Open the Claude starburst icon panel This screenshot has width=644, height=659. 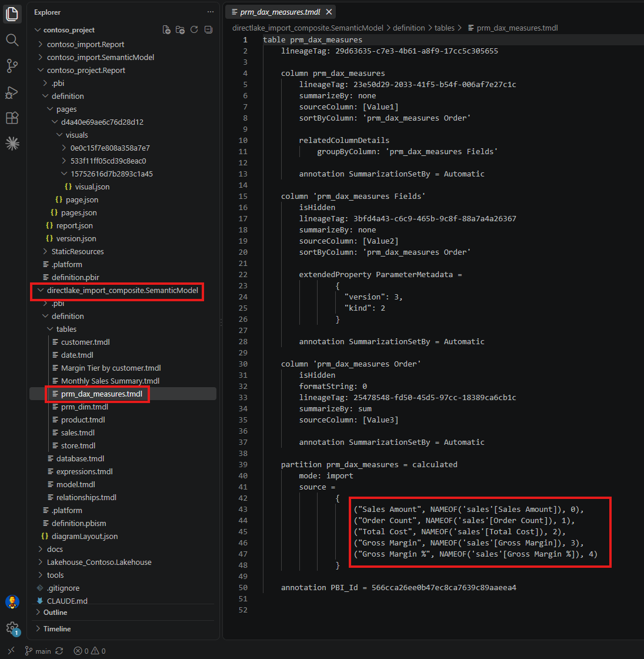click(12, 144)
